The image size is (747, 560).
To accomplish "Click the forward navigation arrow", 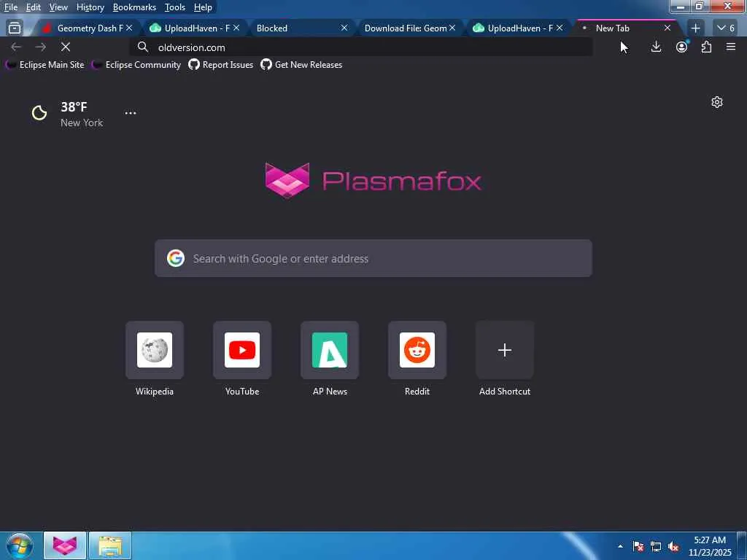I will point(41,47).
